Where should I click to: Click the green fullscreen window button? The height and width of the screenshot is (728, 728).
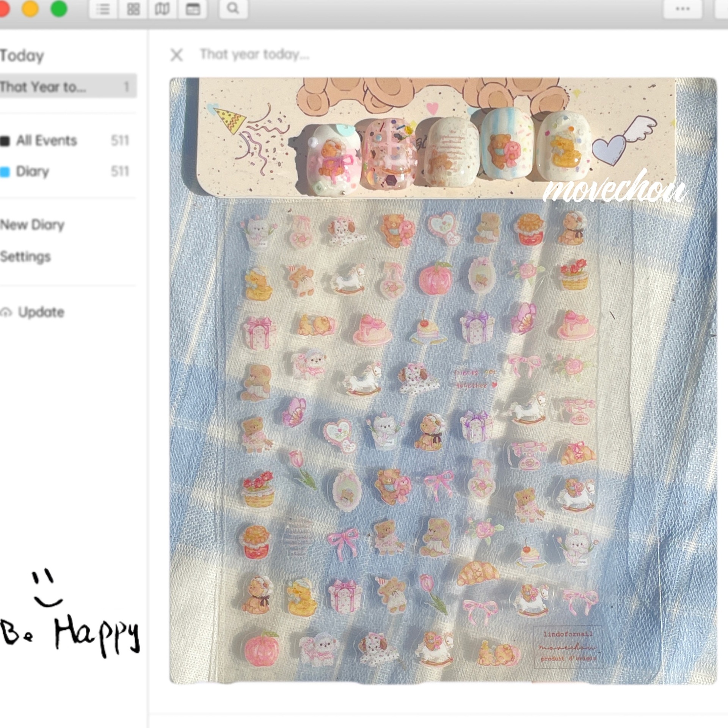click(59, 9)
